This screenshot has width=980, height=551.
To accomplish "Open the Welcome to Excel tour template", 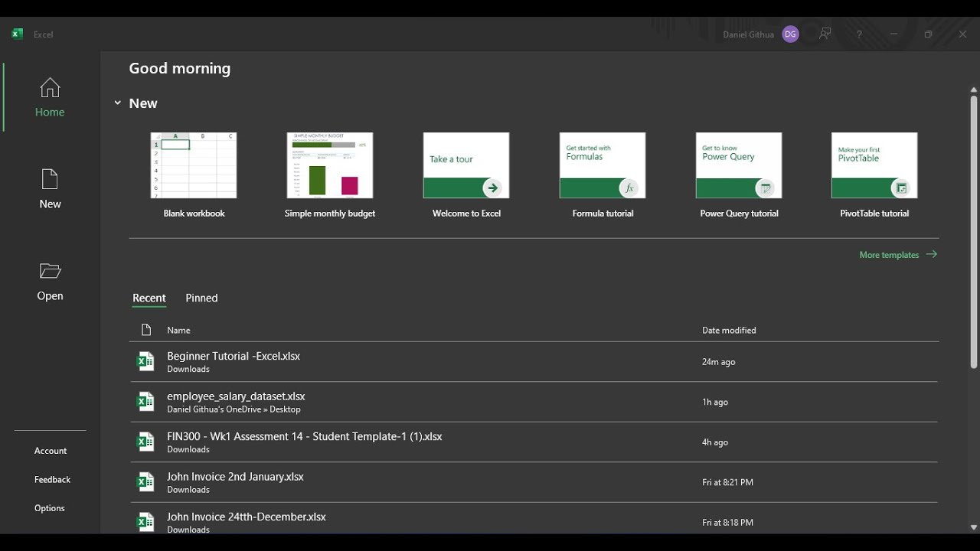I will [466, 165].
